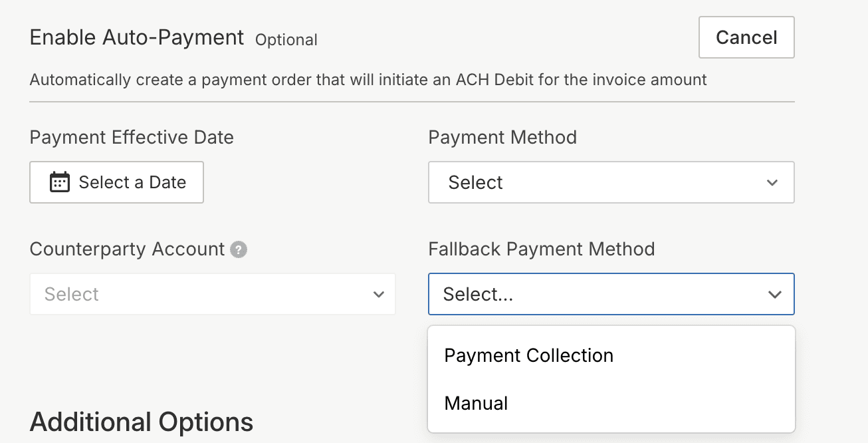This screenshot has height=443, width=868.
Task: Click the Fallback Payment Method label
Action: (x=541, y=249)
